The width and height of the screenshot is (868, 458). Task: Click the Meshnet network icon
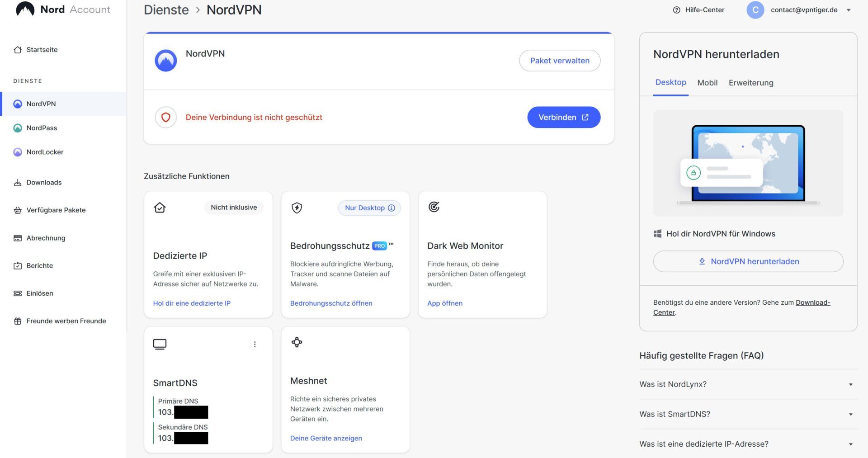point(297,342)
